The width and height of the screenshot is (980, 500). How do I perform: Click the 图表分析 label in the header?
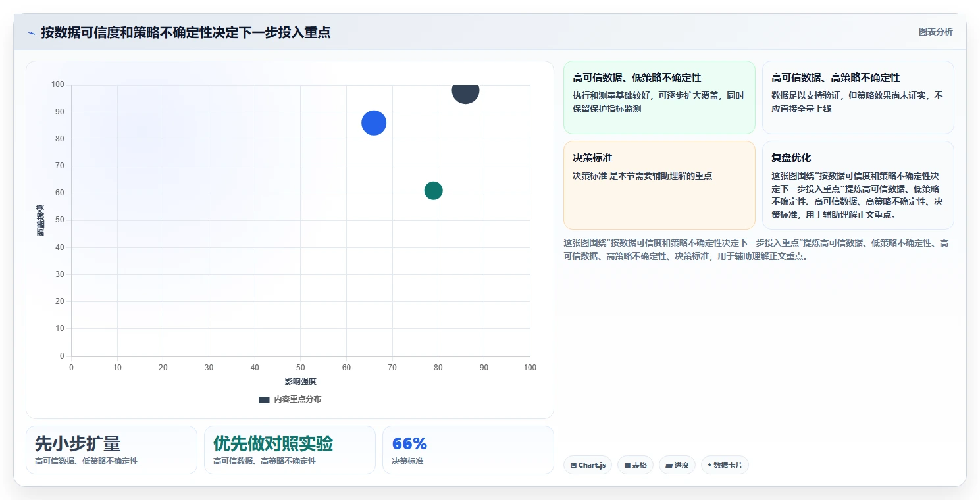click(x=935, y=32)
